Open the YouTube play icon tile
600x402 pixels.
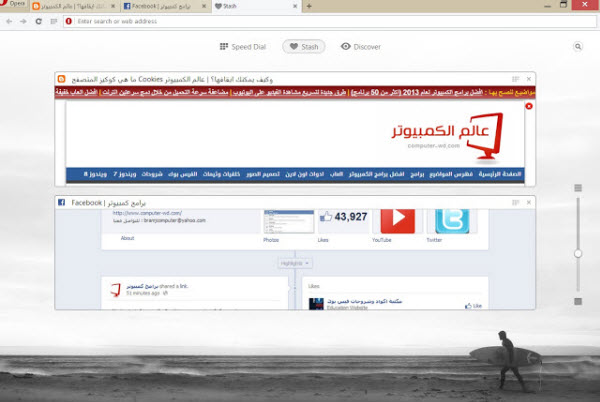(398, 221)
